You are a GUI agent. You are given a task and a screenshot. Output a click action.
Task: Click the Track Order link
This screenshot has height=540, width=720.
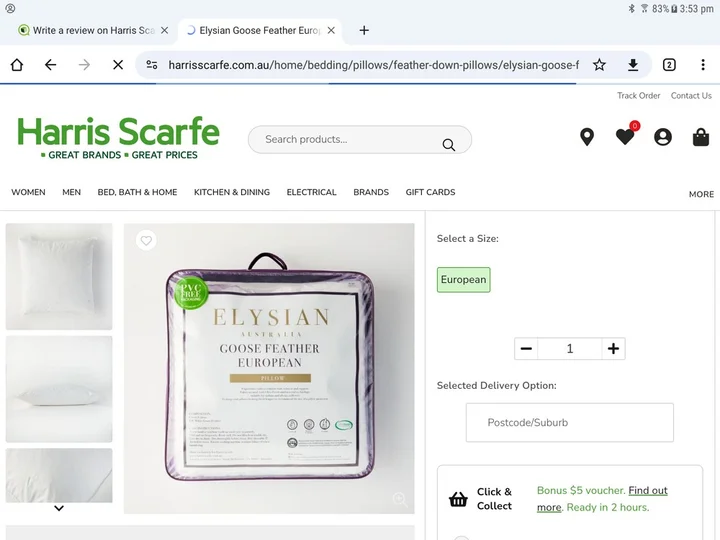[x=638, y=96]
